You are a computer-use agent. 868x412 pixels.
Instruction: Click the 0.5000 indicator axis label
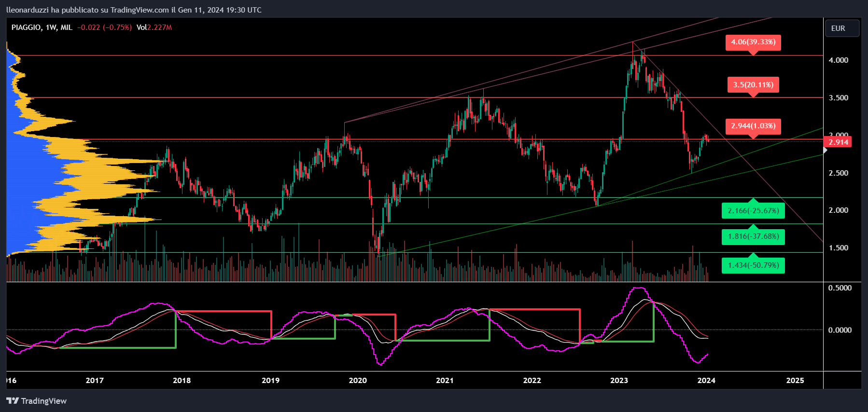pyautogui.click(x=840, y=288)
